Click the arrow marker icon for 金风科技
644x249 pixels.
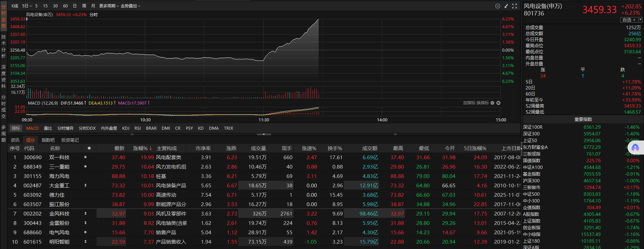[x=85, y=213]
